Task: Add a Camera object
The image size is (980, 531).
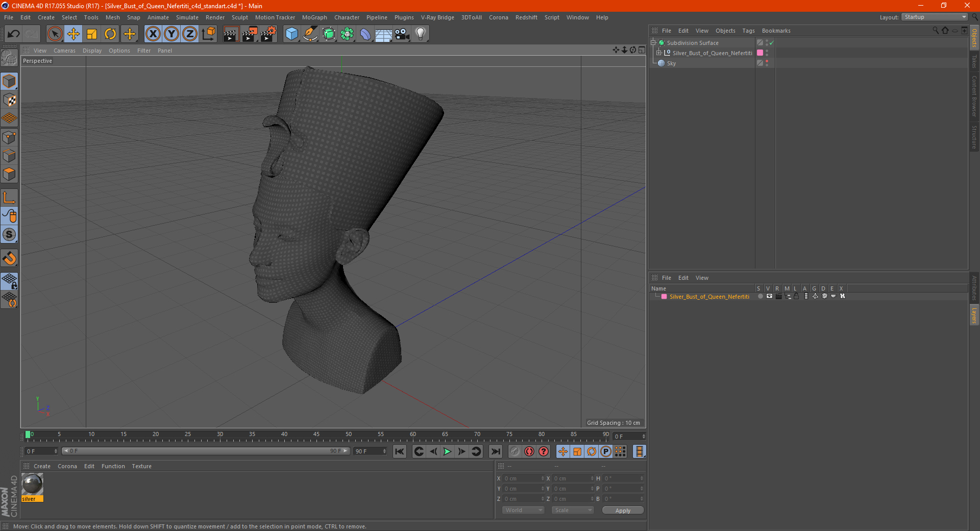Action: tap(402, 34)
